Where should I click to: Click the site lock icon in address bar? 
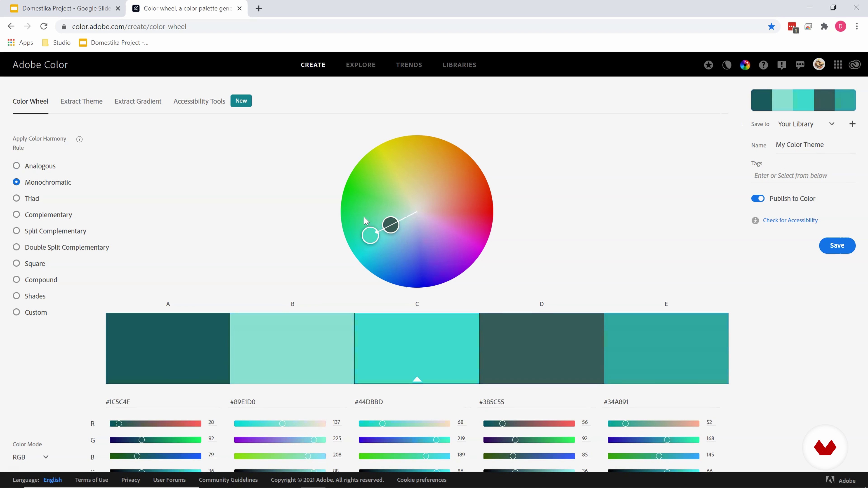(x=64, y=27)
